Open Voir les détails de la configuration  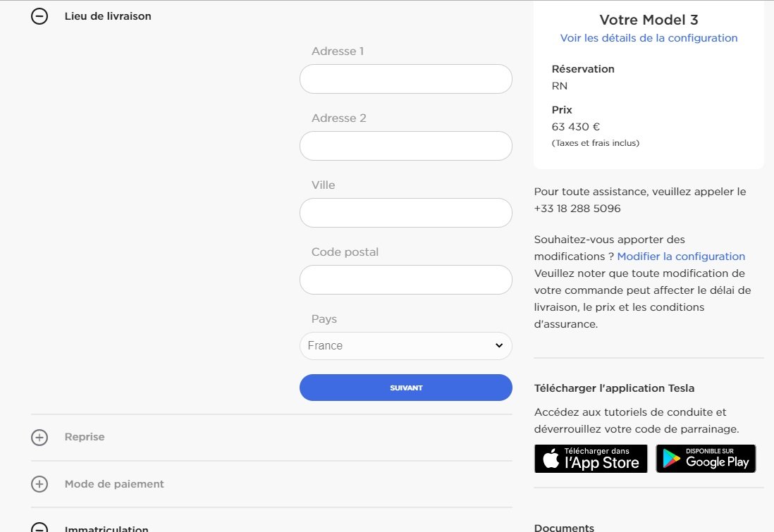click(x=649, y=38)
